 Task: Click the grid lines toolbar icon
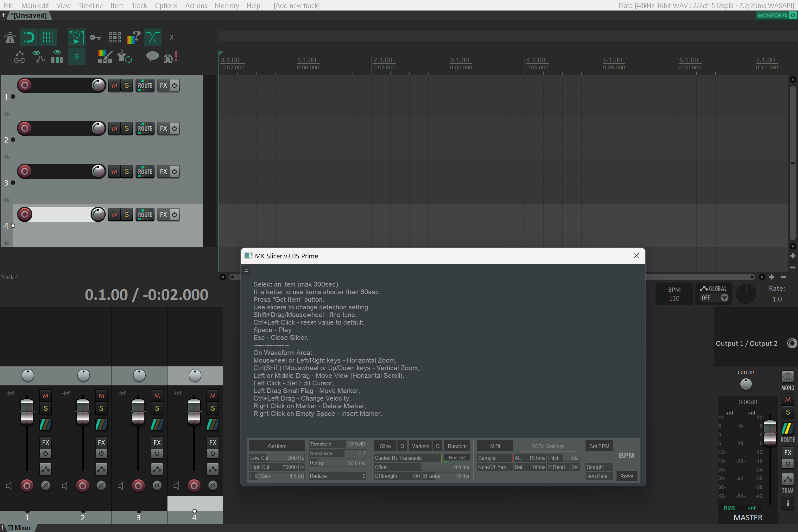[48, 37]
